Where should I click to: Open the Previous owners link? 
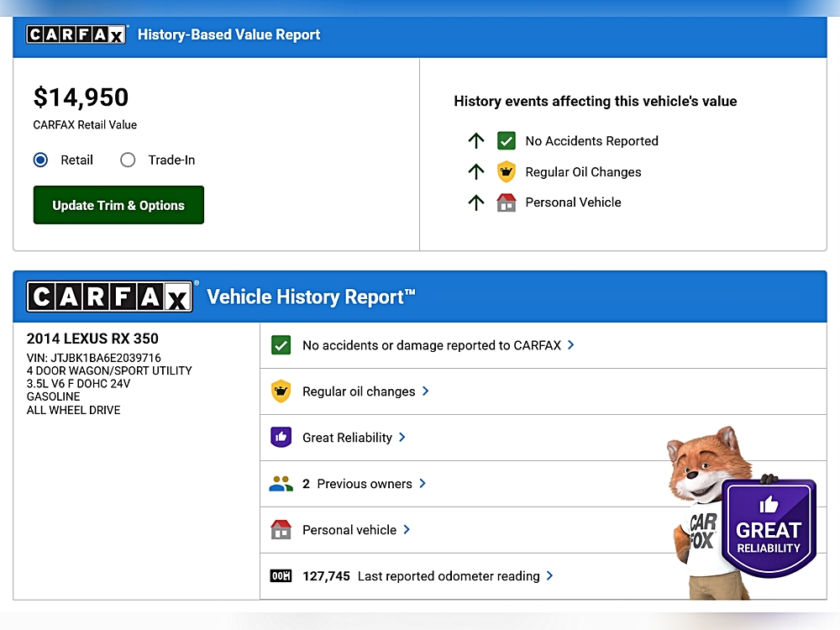[365, 484]
